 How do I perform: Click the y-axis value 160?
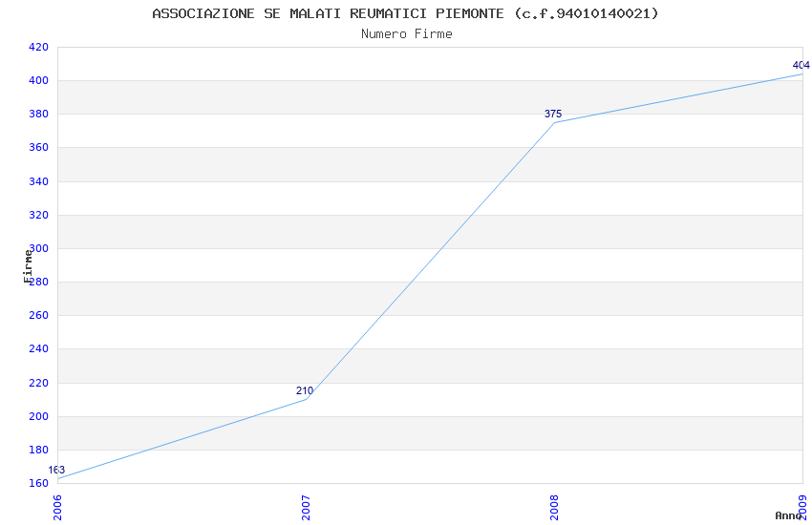point(38,484)
